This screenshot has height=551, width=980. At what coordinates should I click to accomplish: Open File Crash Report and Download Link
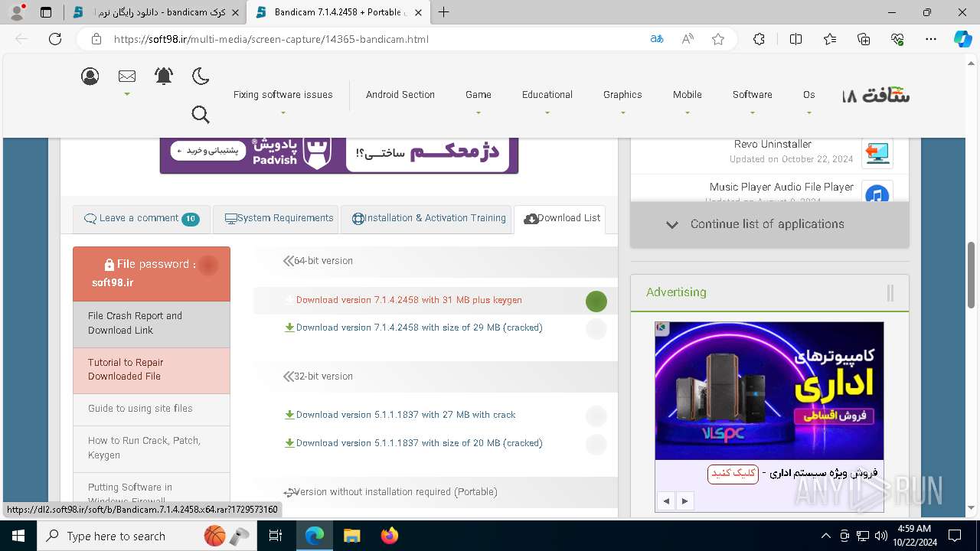pyautogui.click(x=152, y=324)
